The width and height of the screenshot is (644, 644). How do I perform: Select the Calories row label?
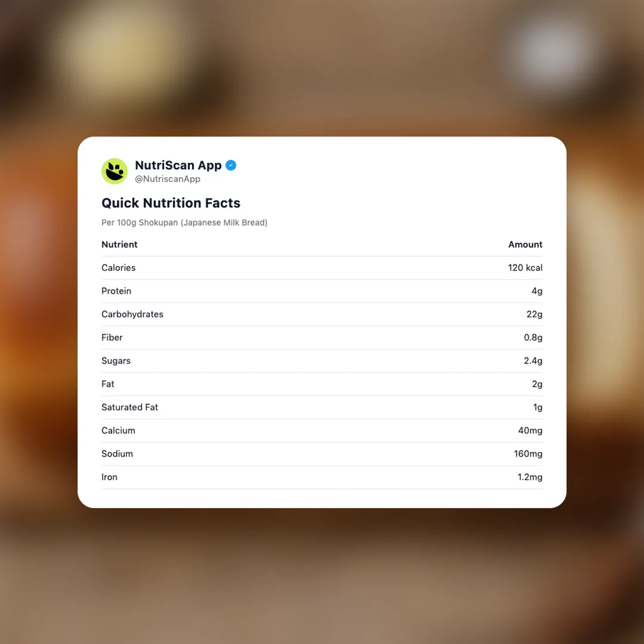coord(119,268)
